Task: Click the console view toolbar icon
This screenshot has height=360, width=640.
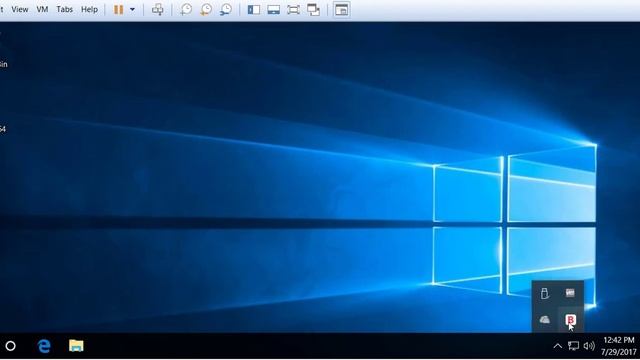Action: [x=342, y=10]
